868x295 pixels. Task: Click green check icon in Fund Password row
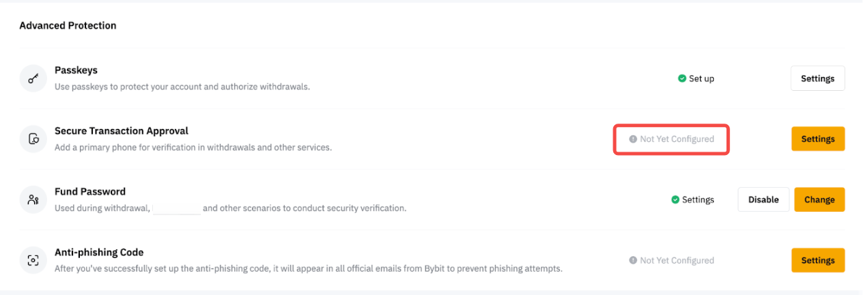[675, 200]
